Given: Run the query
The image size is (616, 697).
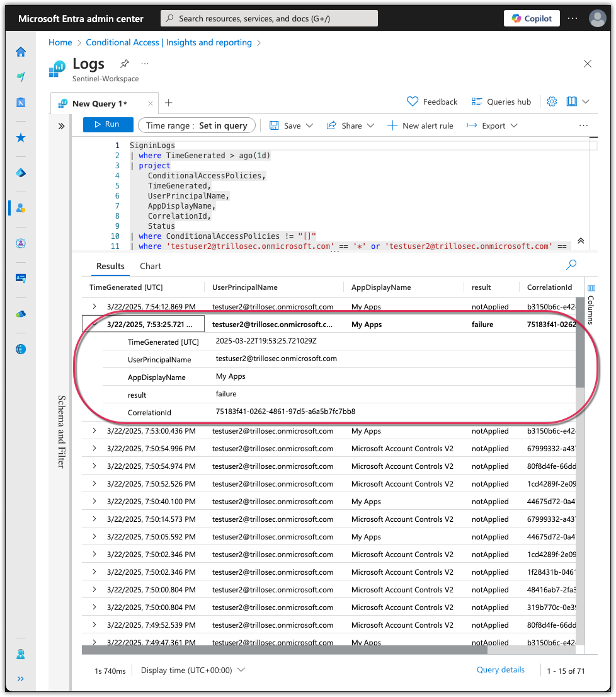Looking at the screenshot, I should pos(108,125).
